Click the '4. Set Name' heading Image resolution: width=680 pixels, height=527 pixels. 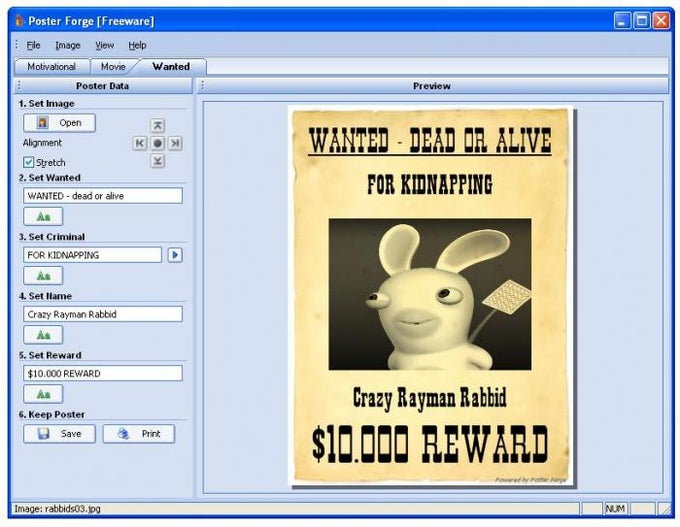pyautogui.click(x=45, y=296)
